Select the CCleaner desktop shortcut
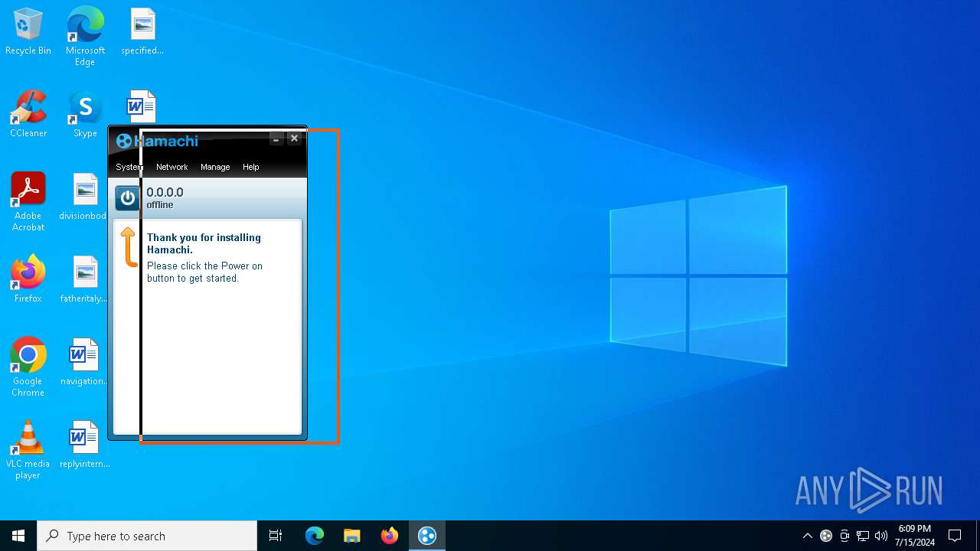The image size is (980, 551). tap(28, 114)
